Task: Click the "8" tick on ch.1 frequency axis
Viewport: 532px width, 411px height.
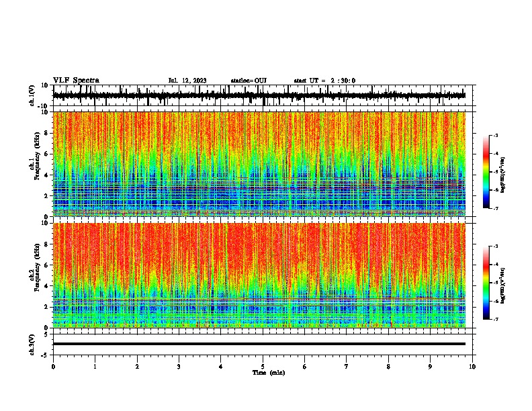Action: pos(47,133)
